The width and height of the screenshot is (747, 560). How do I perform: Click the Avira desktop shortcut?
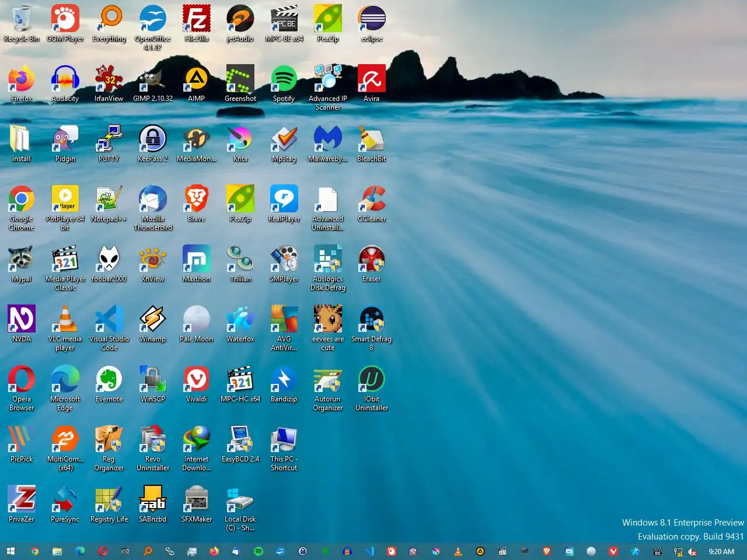click(x=372, y=85)
